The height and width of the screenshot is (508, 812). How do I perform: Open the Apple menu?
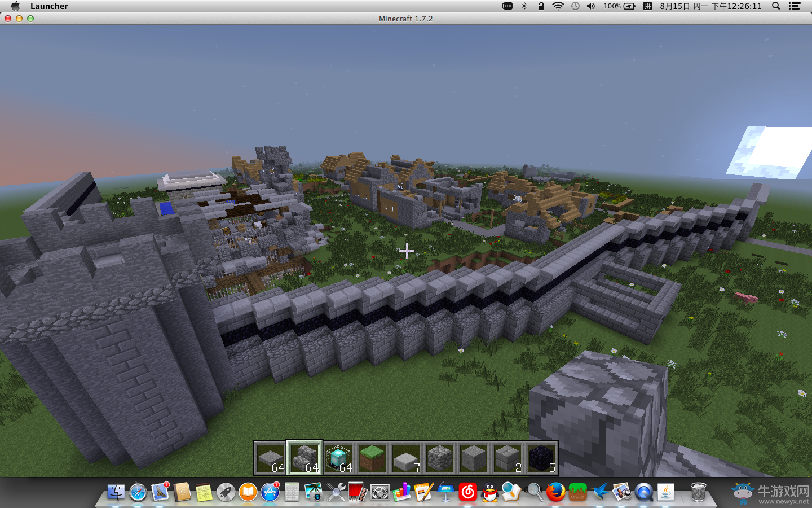pyautogui.click(x=15, y=6)
